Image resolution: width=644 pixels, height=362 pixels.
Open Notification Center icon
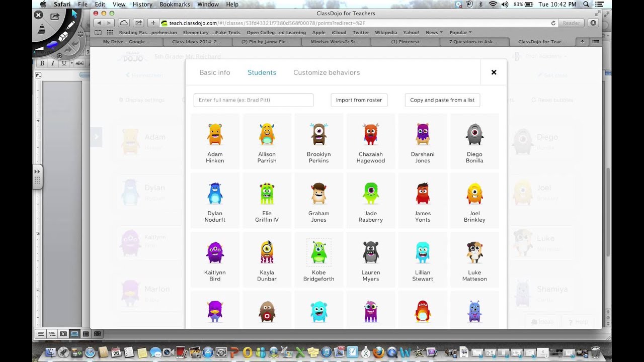coord(599,5)
